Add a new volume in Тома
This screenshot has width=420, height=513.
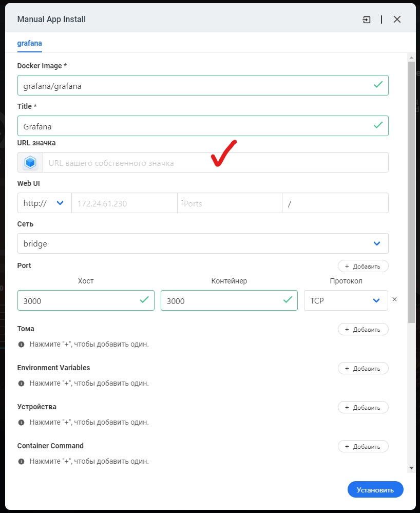pos(363,330)
